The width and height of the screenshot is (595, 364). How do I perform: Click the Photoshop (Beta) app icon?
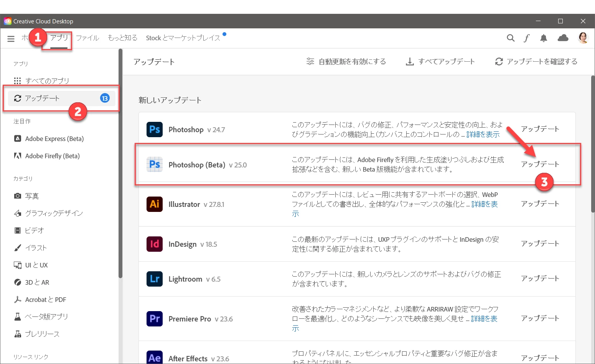click(155, 164)
